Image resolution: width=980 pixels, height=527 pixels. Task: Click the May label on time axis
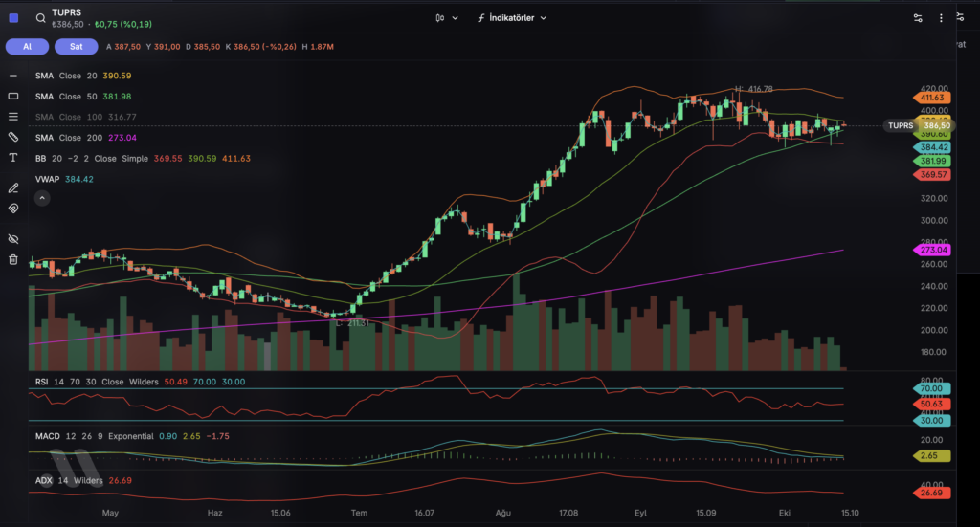(110, 513)
